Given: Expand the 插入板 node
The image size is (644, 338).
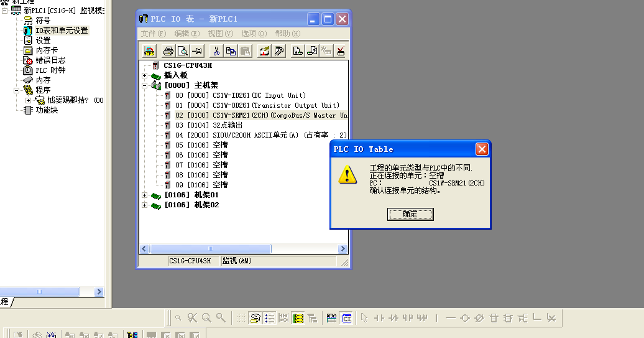Looking at the screenshot, I should (145, 75).
